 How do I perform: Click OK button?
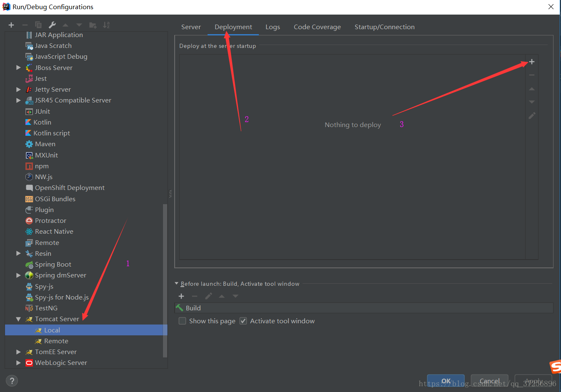tap(446, 381)
